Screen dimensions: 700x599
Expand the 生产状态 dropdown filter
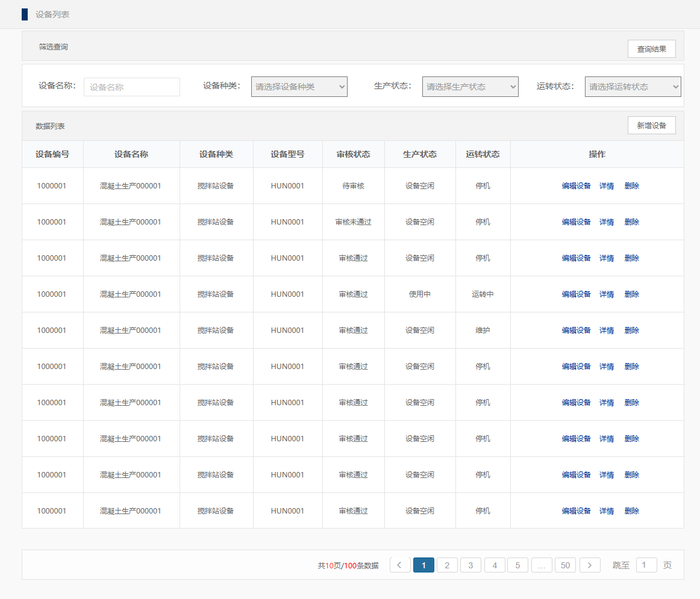[x=470, y=87]
